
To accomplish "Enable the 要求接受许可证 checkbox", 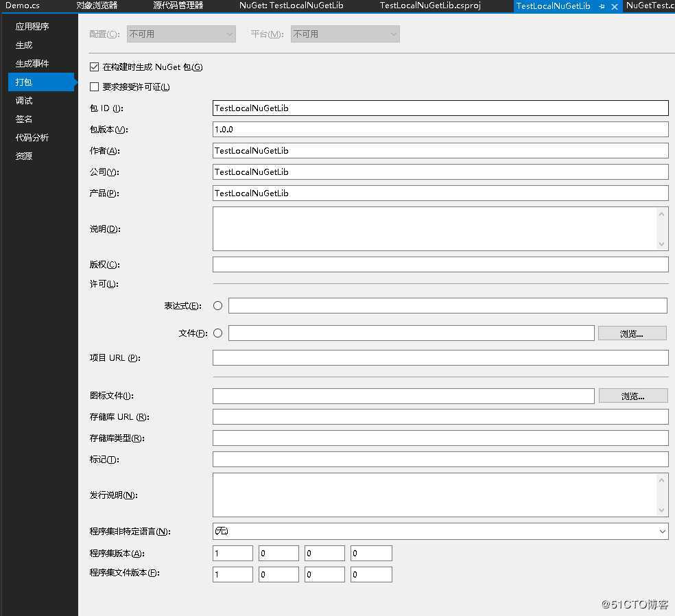I will tap(95, 87).
